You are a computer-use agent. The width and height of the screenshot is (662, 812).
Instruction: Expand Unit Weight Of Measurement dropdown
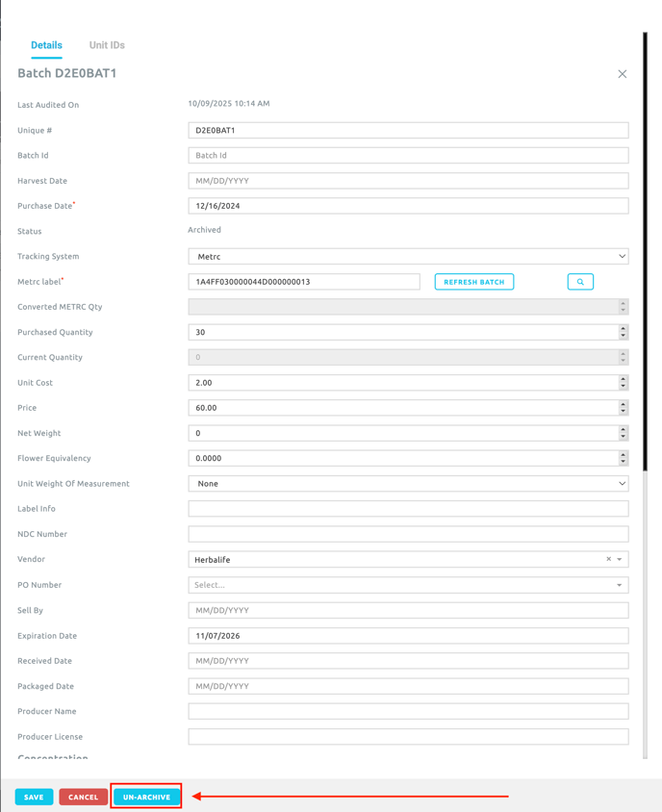[x=408, y=484]
